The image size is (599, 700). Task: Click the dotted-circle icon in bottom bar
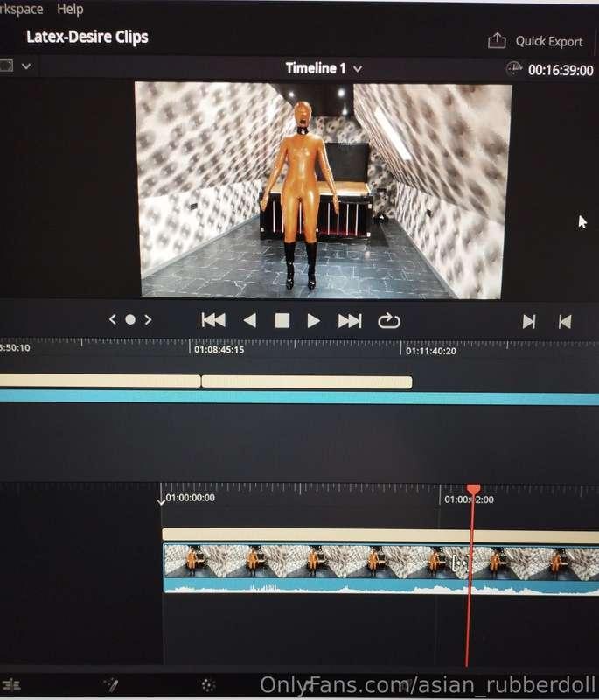(208, 684)
